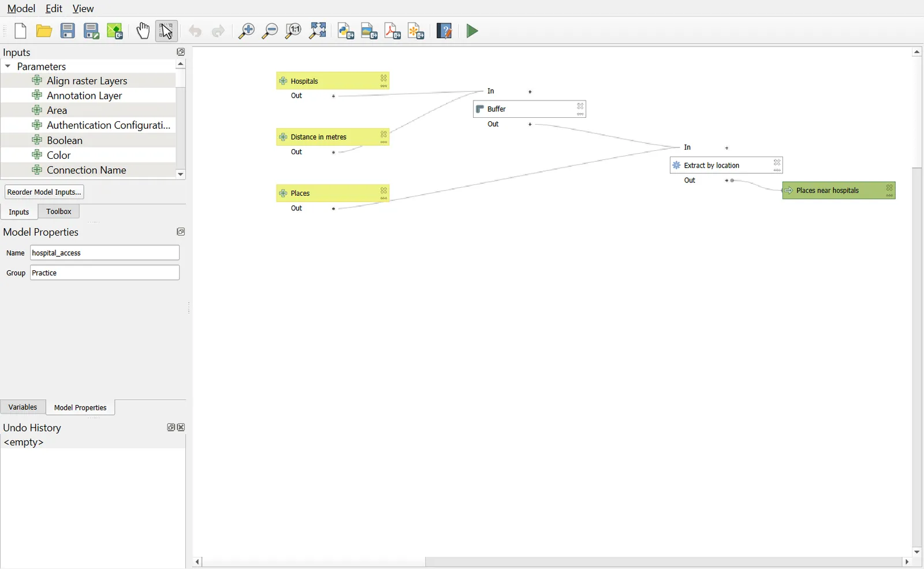Click Reorder Model Inputs button
The width and height of the screenshot is (924, 569).
point(44,192)
